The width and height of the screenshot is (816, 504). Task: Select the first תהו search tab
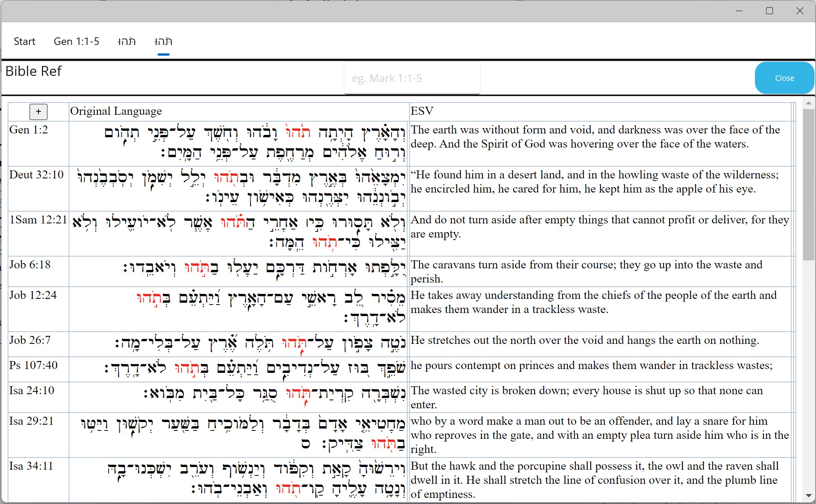(127, 41)
